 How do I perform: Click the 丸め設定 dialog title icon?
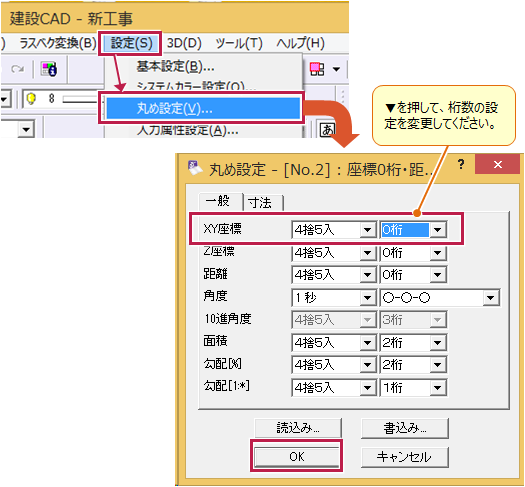point(195,167)
